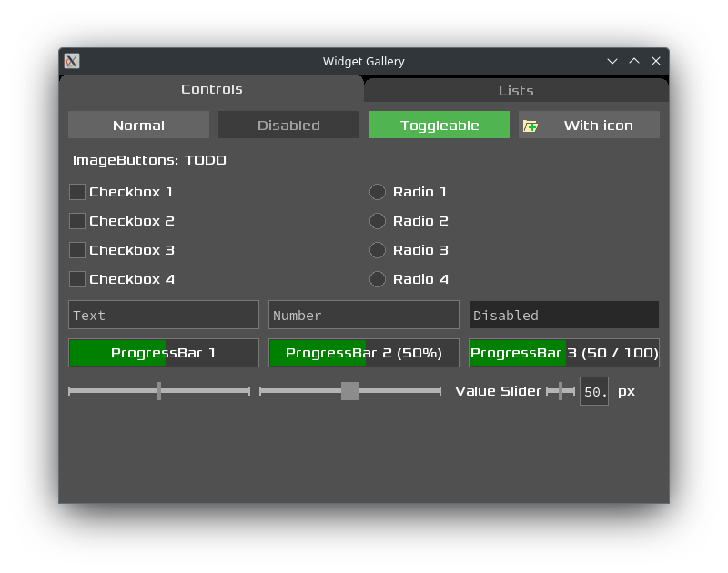
Task: Click into the Number input field
Action: (363, 315)
